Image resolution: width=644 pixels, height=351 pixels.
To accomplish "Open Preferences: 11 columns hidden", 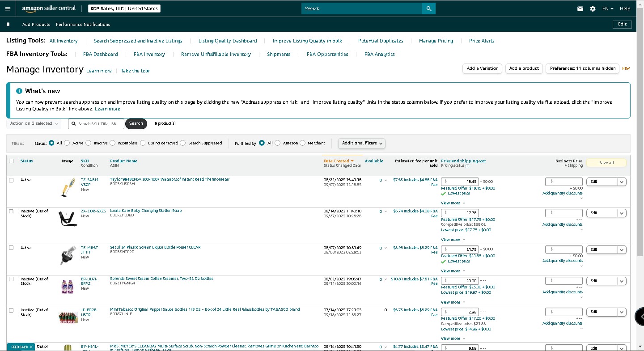I will click(x=583, y=68).
